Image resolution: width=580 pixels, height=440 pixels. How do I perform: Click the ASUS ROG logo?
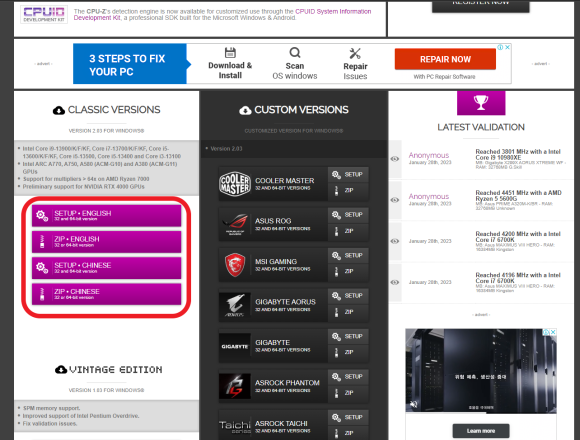point(235,224)
